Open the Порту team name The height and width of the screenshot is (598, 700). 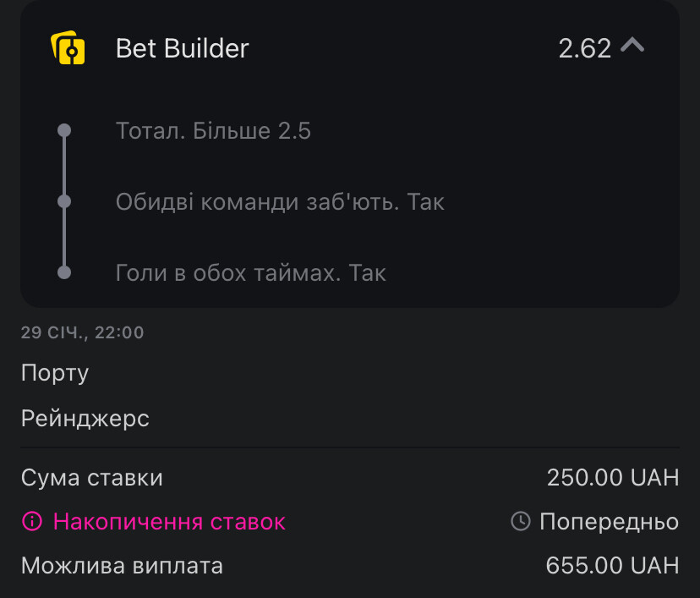pos(55,373)
